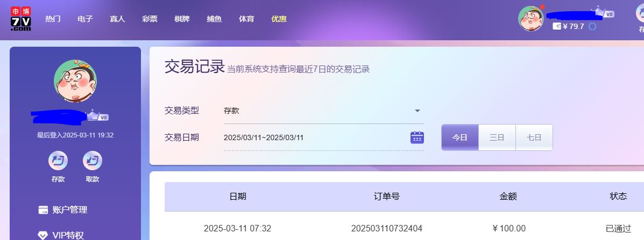Click the header user avatar

pyautogui.click(x=530, y=19)
